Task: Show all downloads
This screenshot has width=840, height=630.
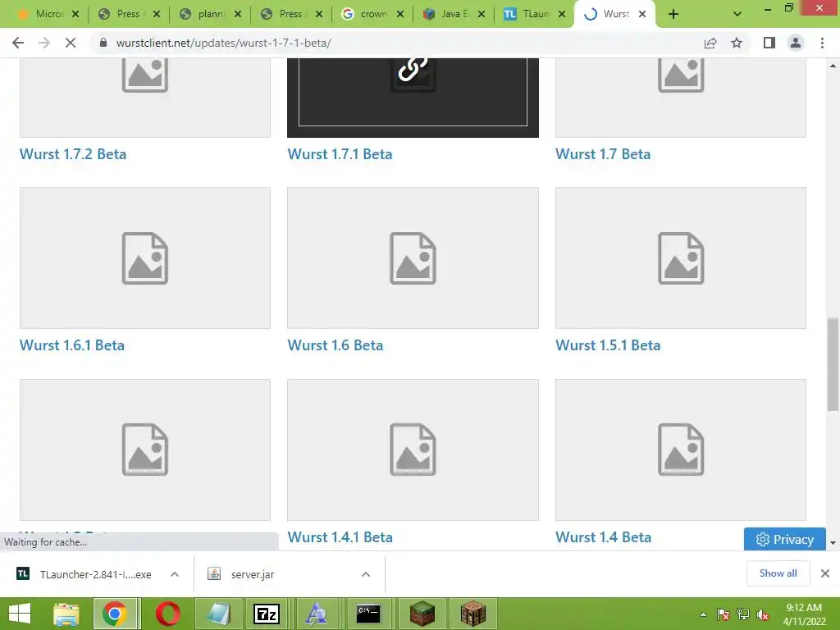Action: (778, 573)
